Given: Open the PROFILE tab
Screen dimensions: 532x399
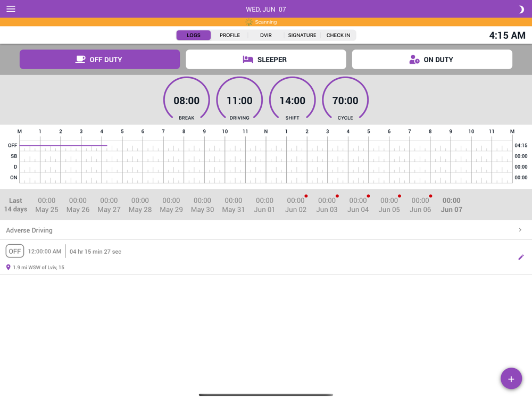Looking at the screenshot, I should point(230,35).
